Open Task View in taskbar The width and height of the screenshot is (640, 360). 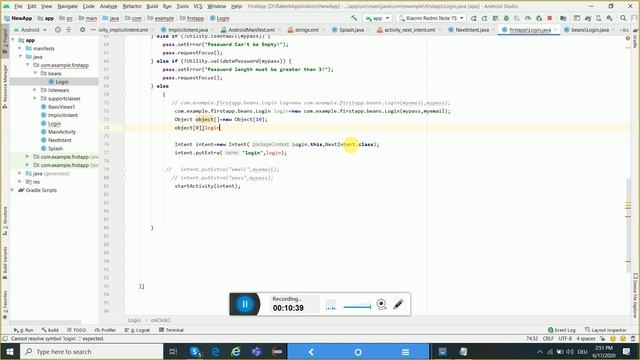pyautogui.click(x=173, y=351)
